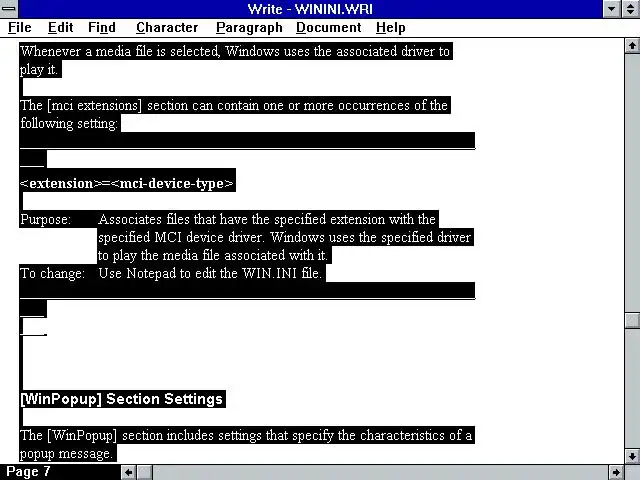Open the window Control menu box
The image size is (640, 480).
(x=9, y=9)
